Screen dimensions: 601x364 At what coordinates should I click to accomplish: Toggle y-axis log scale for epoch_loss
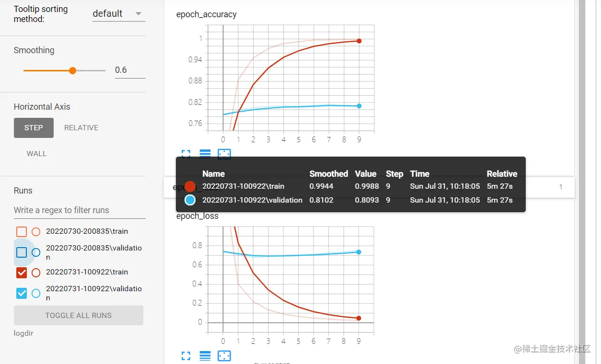(205, 356)
